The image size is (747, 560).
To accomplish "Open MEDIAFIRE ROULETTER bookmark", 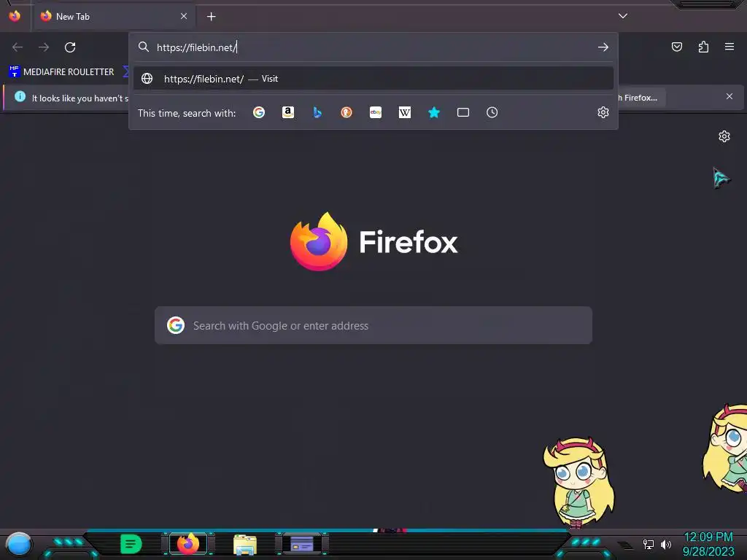I will pyautogui.click(x=61, y=72).
